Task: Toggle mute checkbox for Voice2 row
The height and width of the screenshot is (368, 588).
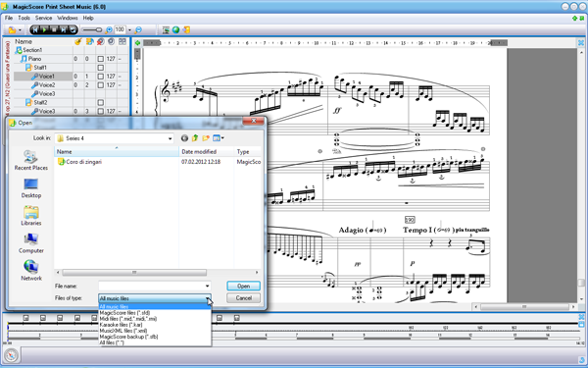Action: [101, 85]
